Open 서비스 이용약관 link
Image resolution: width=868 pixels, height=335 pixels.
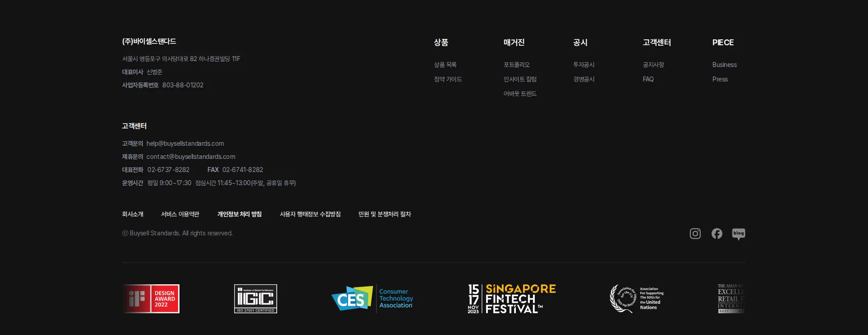click(x=180, y=214)
